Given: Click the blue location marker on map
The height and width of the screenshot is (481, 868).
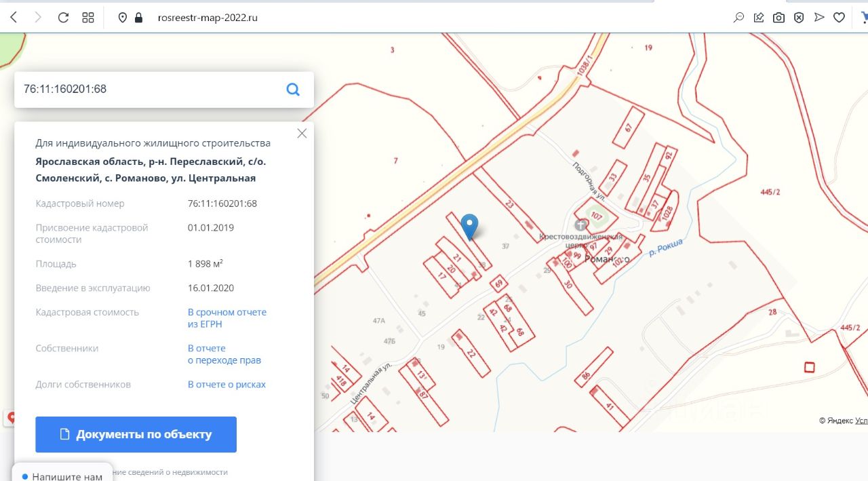Looking at the screenshot, I should point(469,226).
